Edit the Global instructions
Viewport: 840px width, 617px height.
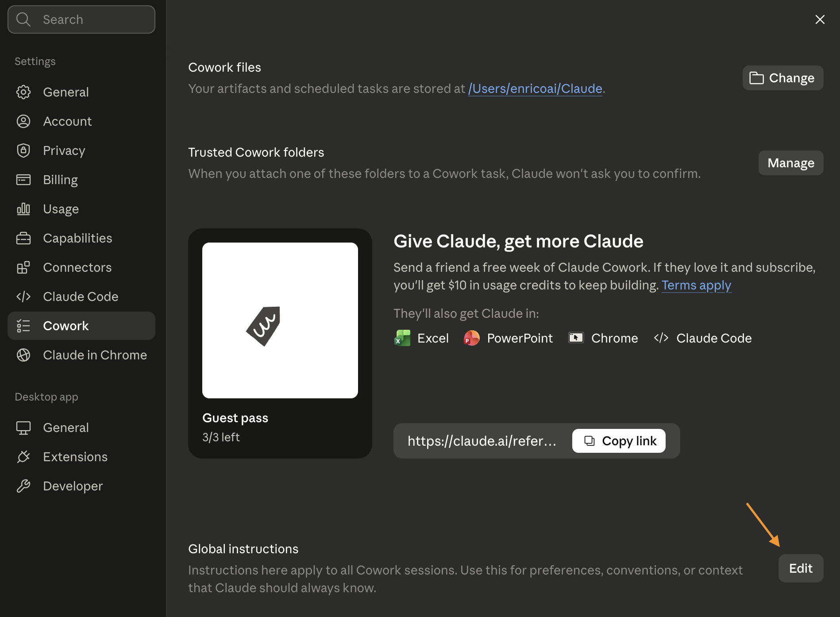point(801,568)
